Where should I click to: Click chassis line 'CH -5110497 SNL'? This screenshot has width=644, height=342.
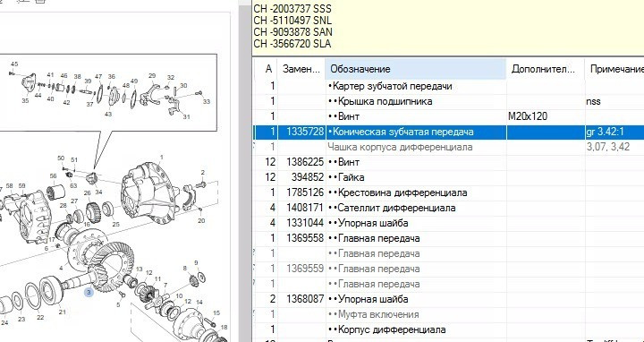point(292,20)
